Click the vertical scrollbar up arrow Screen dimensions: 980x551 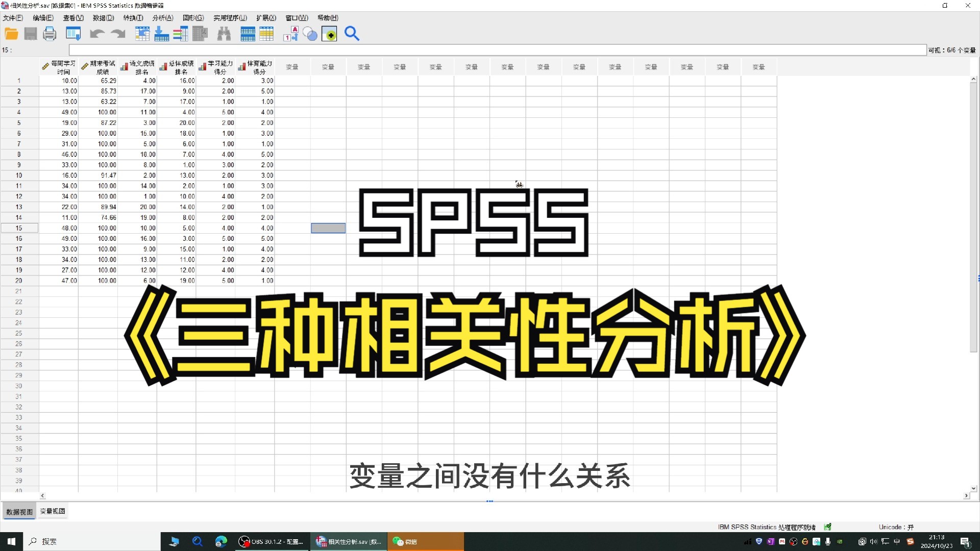pos(973,80)
